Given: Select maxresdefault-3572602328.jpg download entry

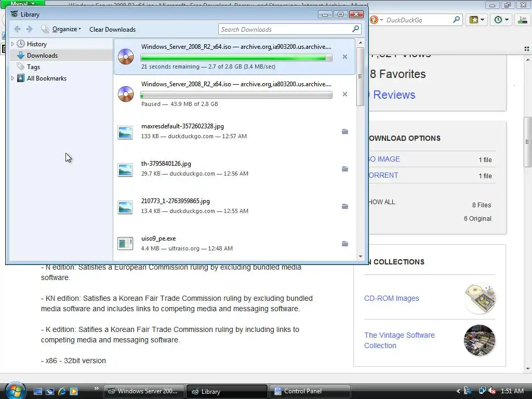Looking at the screenshot, I should [x=234, y=131].
